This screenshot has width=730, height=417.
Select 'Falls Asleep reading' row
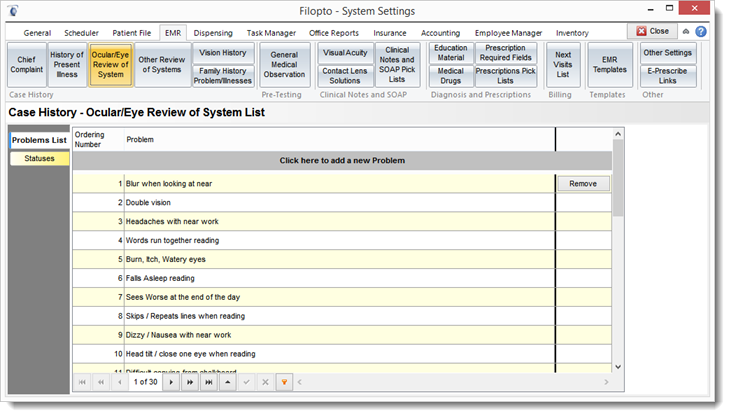[342, 278]
